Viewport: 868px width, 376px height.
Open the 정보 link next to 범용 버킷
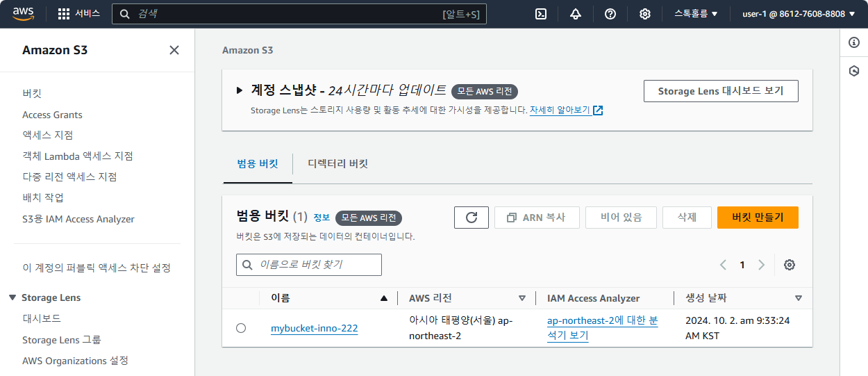322,218
